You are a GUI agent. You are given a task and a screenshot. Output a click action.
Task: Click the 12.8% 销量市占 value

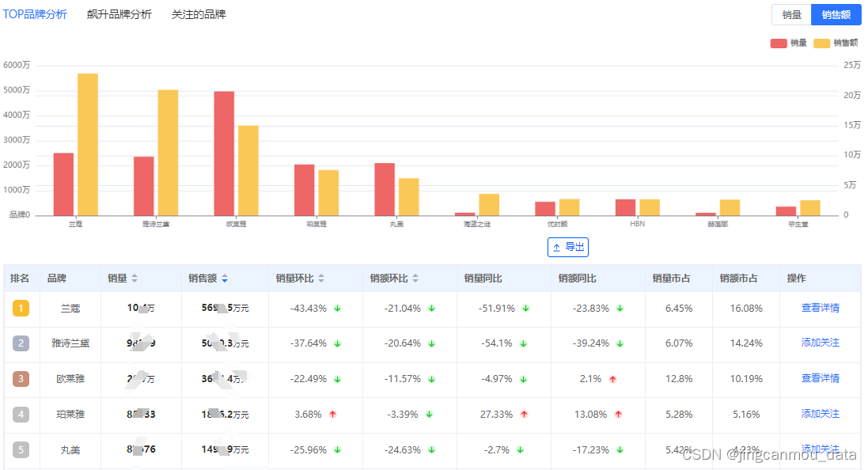(679, 379)
